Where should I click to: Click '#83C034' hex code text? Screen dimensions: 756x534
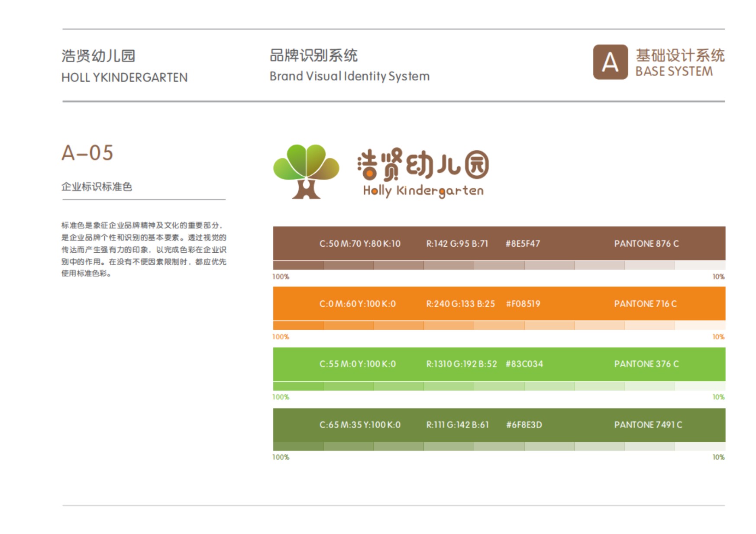tap(524, 364)
